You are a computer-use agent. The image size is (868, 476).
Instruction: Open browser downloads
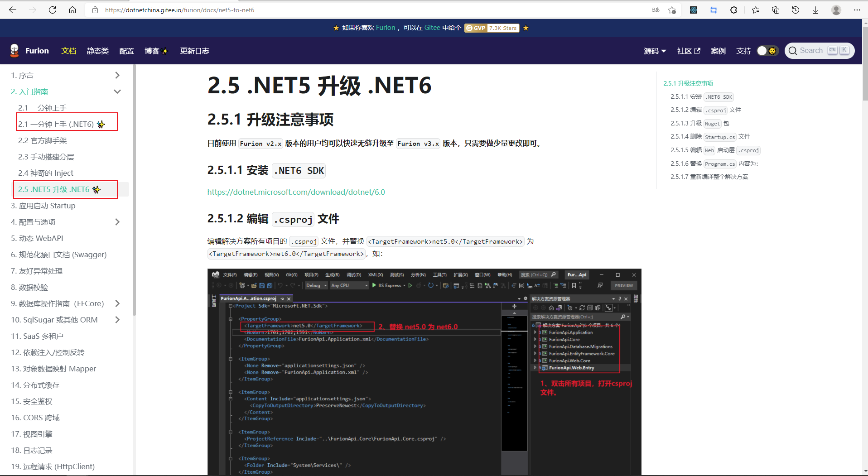click(x=815, y=10)
